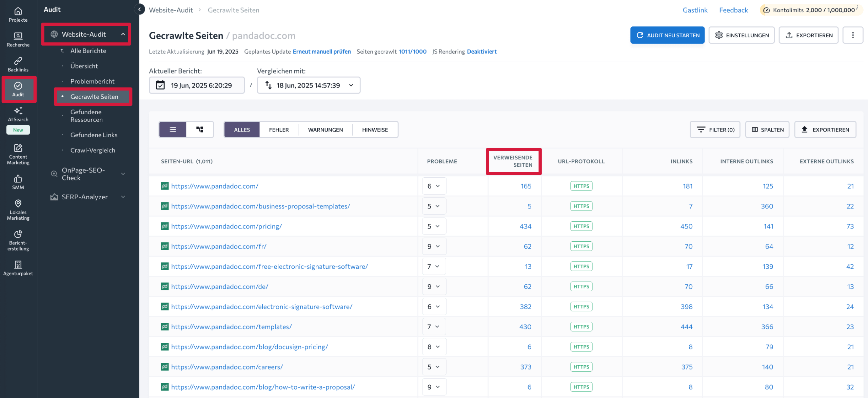Click Deaktiviert JS Rendering link
The width and height of the screenshot is (868, 398).
coord(481,52)
